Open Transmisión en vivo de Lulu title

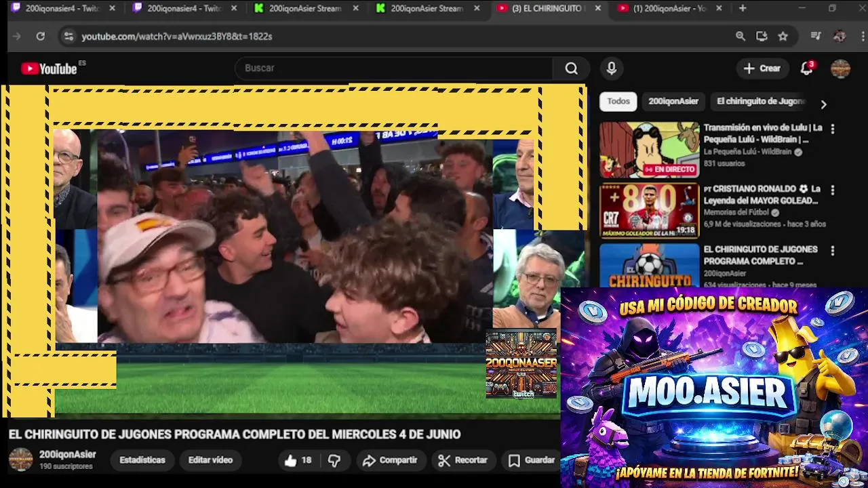[x=763, y=134]
